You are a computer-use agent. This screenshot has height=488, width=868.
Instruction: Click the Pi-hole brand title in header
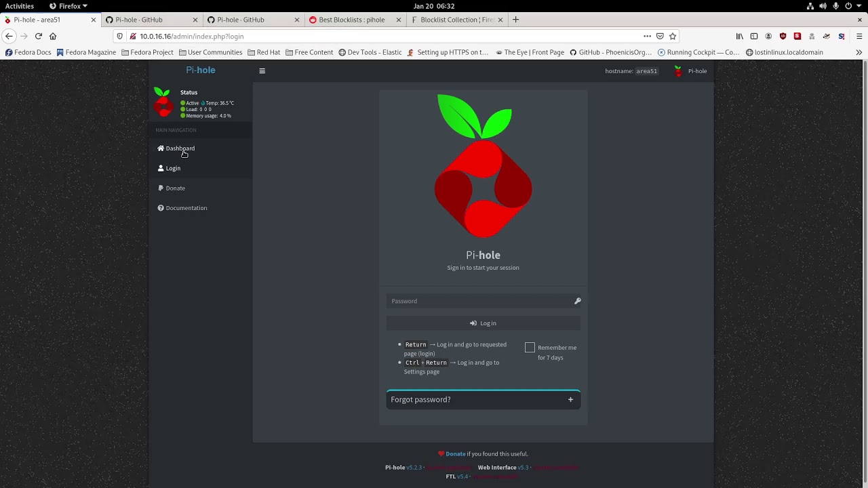[201, 70]
